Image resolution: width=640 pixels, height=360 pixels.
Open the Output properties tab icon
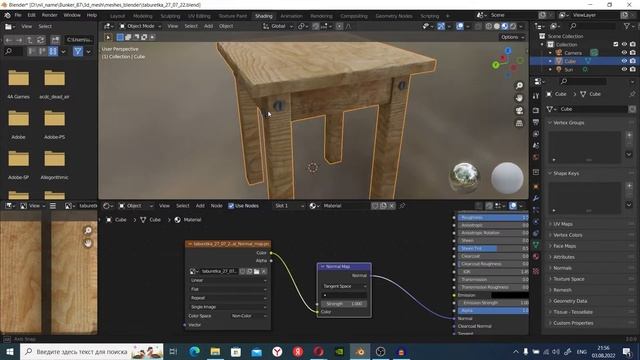click(536, 122)
